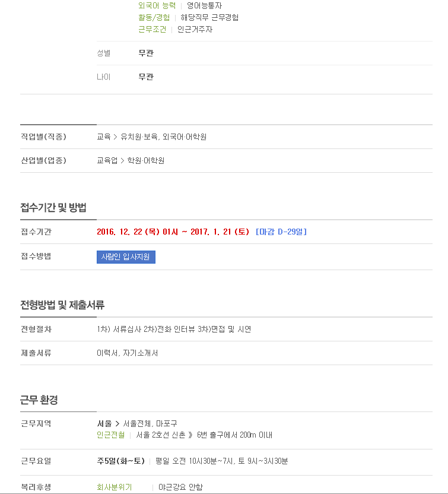The height and width of the screenshot is (494, 448).
Task: Click the 영어능통자 language requirement text
Action: pyautogui.click(x=204, y=6)
